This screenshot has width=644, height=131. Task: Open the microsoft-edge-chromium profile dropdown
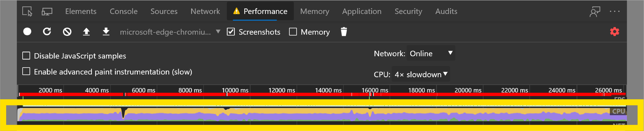[x=169, y=32]
